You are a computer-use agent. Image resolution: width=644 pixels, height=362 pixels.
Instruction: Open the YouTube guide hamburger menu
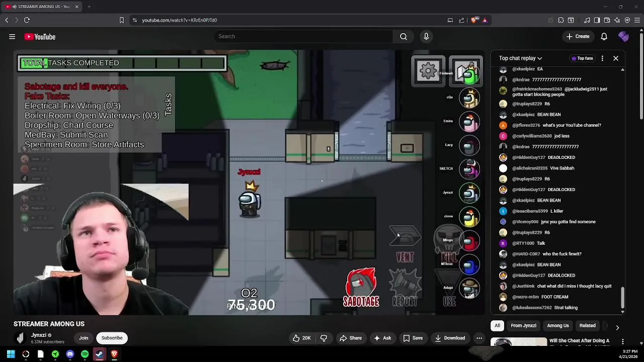click(12, 37)
